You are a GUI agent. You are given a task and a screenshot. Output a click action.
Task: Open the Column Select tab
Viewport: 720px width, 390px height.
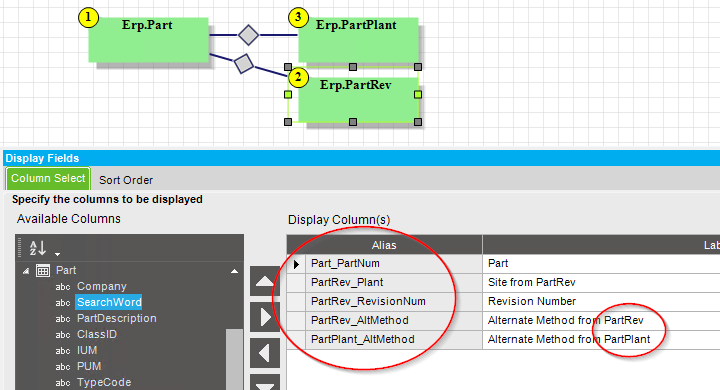[x=48, y=178]
